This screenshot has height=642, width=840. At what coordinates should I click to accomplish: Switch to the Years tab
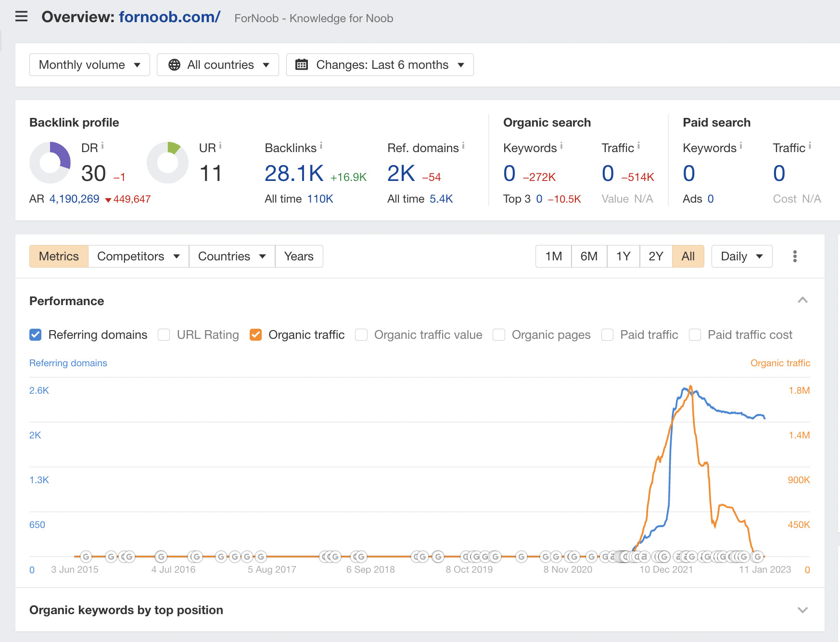[299, 256]
